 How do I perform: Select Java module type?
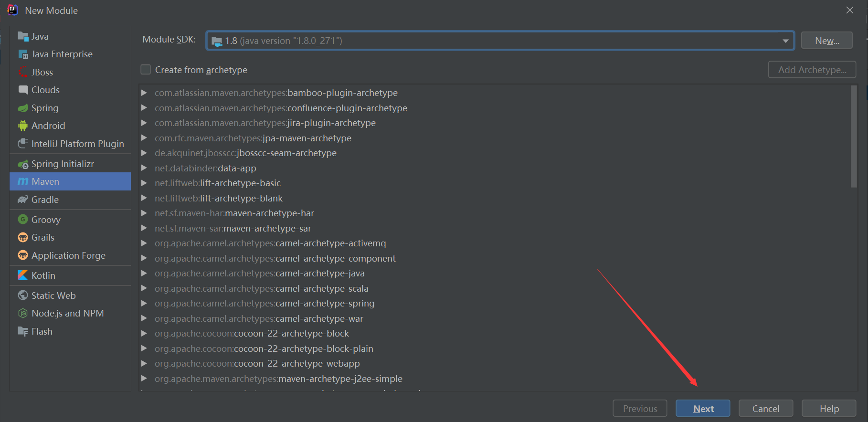70,36
